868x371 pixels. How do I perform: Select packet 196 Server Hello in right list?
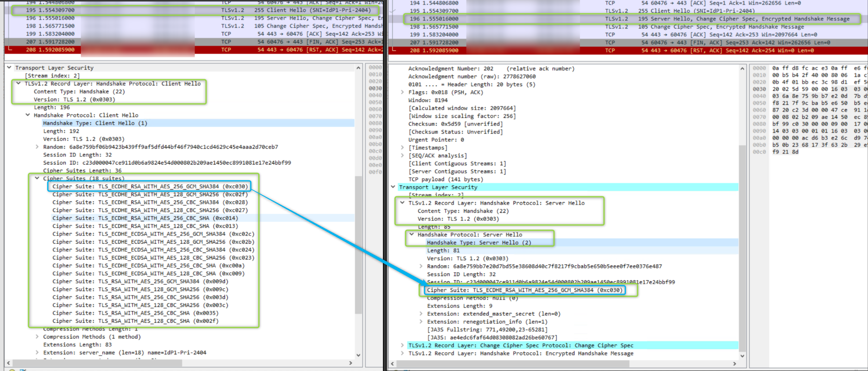click(628, 19)
